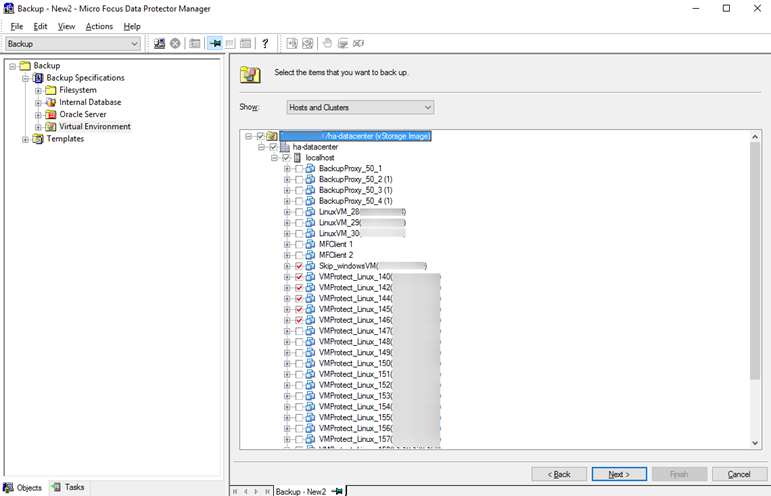Viewport: 771px width, 496px height.
Task: Click the first-tab navigation arrow at bottom
Action: [x=235, y=491]
